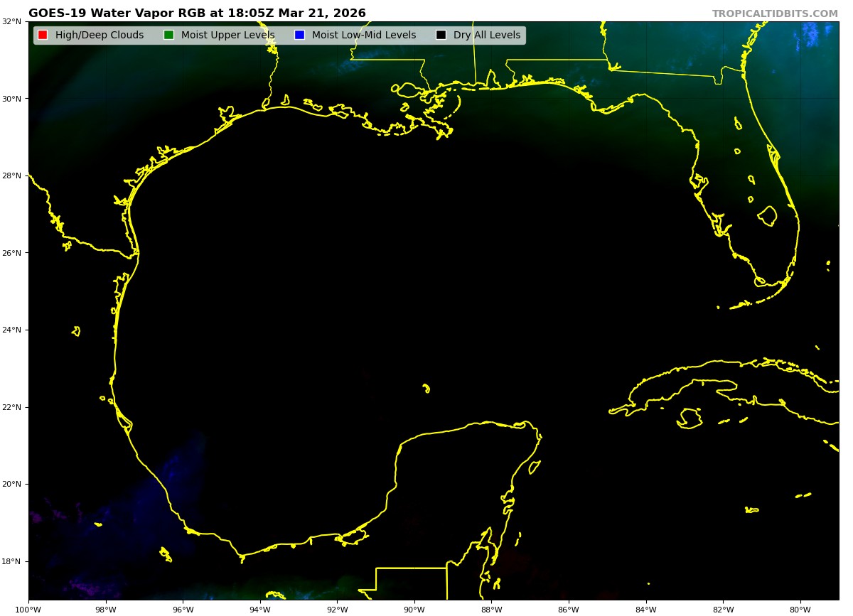This screenshot has height=616, width=853.
Task: Click the black Dry All Levels swatch
Action: tap(441, 36)
